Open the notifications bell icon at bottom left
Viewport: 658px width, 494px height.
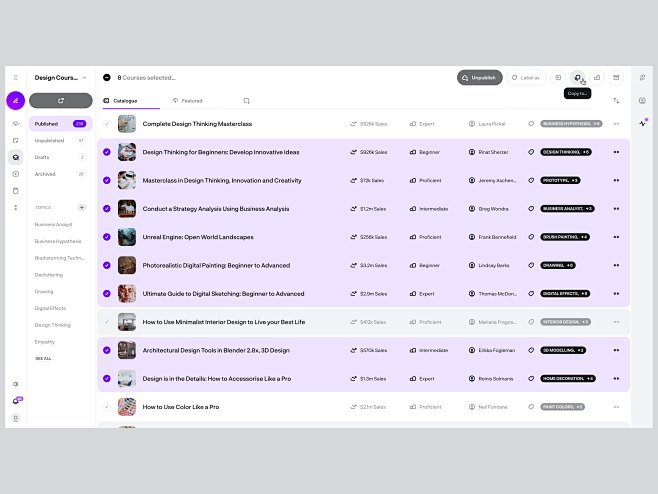(15, 401)
